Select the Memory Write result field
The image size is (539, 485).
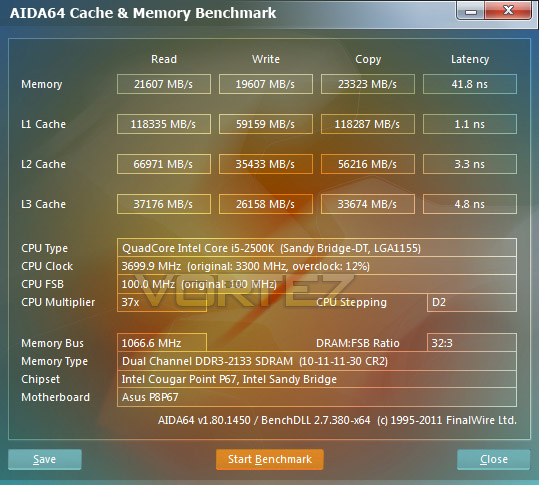click(x=266, y=84)
